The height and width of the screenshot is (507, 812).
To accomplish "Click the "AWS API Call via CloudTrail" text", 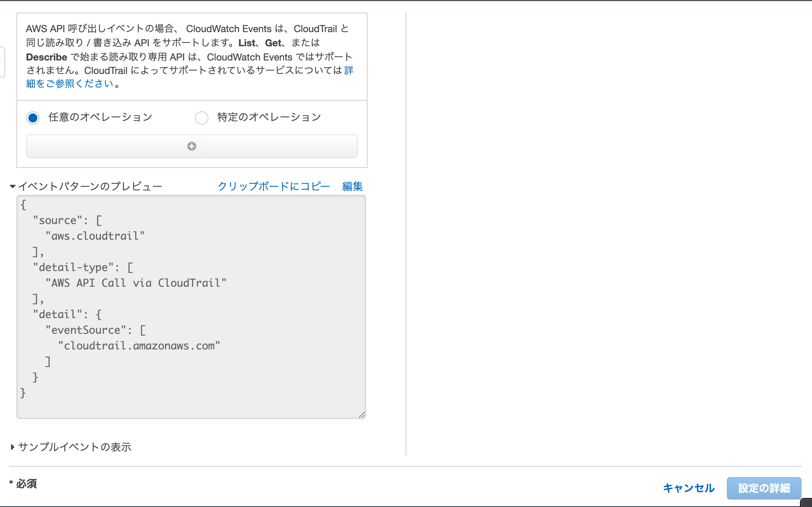I will [136, 283].
